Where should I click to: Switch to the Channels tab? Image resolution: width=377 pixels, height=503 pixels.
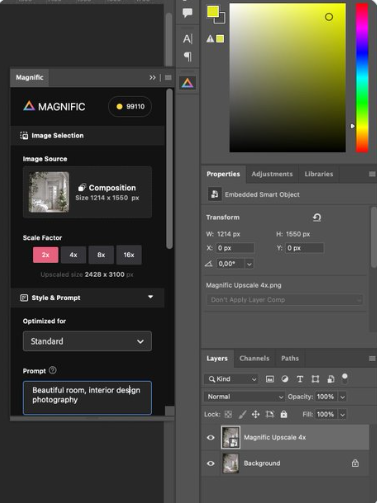pyautogui.click(x=254, y=358)
